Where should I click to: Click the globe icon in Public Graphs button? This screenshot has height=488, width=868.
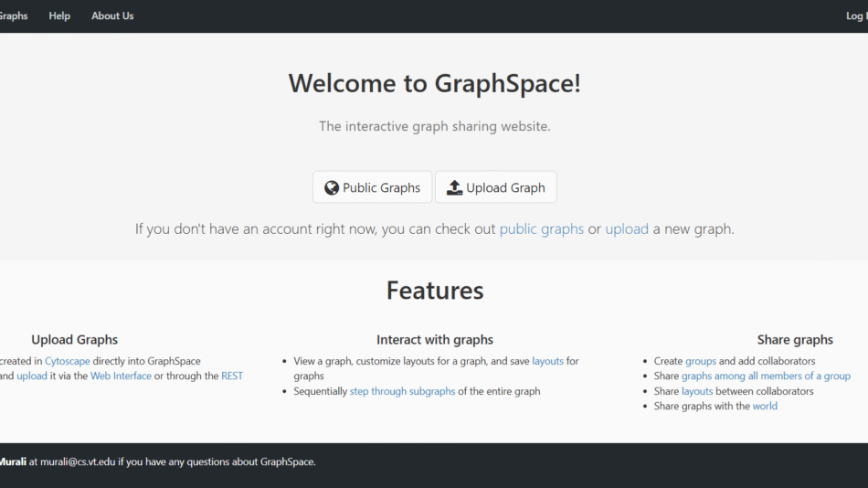(x=332, y=187)
